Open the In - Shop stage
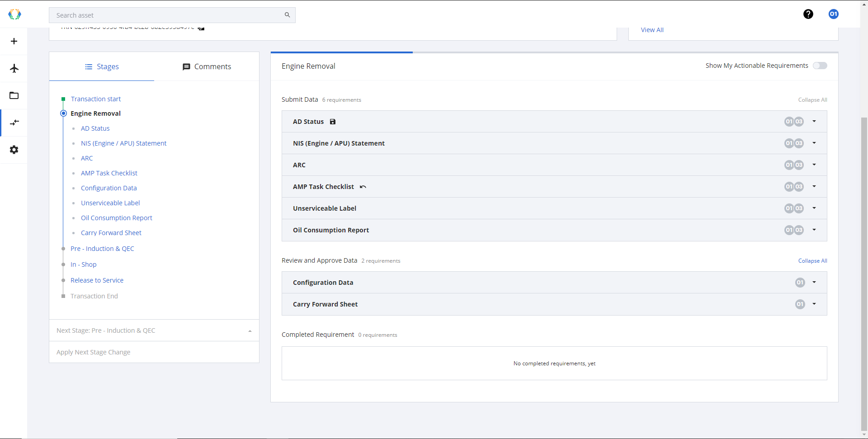This screenshot has width=868, height=439. point(84,264)
